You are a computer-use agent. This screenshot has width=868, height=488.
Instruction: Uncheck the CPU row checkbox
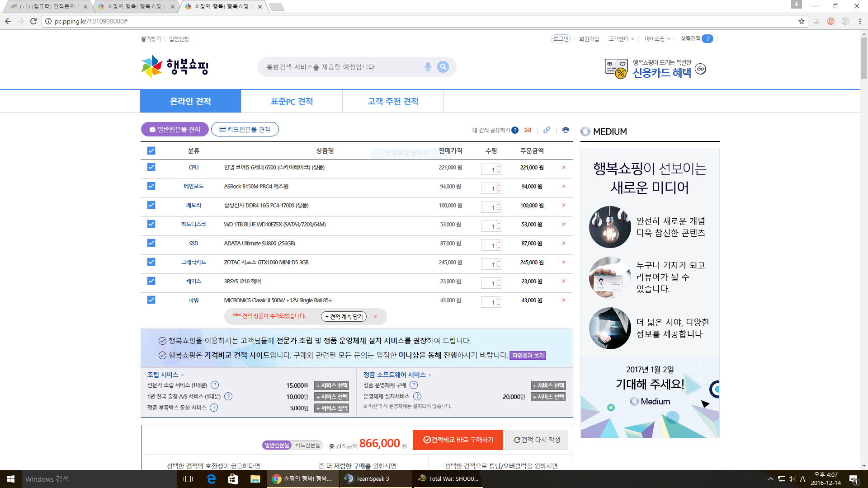151,167
